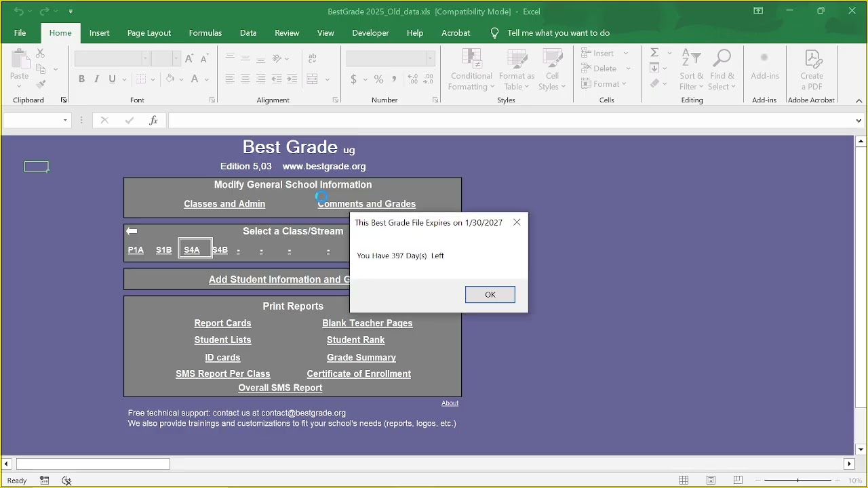Click the Fill Color bucket
This screenshot has height=488, width=868.
pos(170,79)
